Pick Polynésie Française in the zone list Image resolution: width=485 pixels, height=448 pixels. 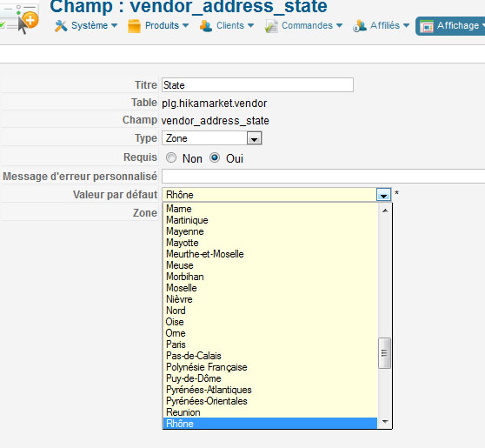click(x=270, y=367)
